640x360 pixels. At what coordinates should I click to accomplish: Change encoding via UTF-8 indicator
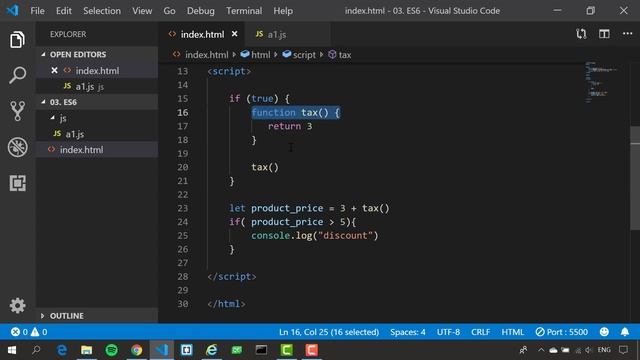[x=448, y=332]
